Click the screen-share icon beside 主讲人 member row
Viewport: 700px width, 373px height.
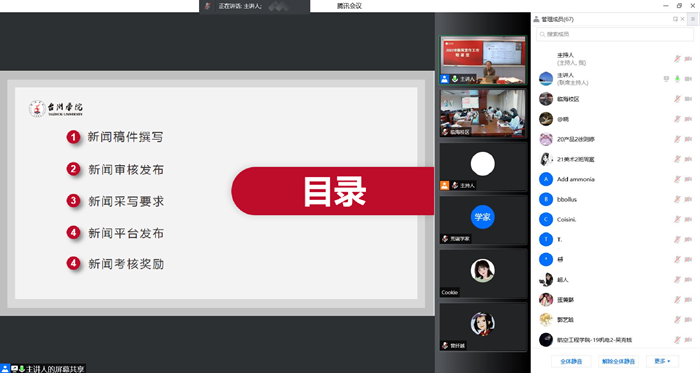(x=666, y=79)
